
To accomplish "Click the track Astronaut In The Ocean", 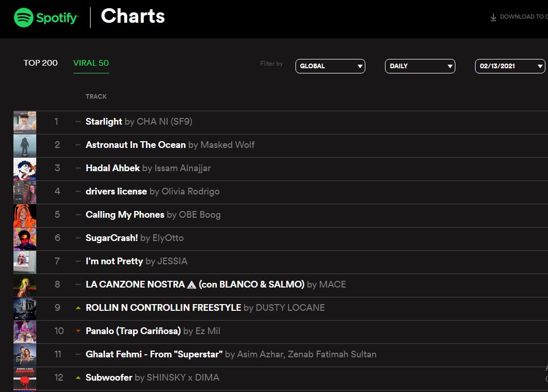I will 136,145.
